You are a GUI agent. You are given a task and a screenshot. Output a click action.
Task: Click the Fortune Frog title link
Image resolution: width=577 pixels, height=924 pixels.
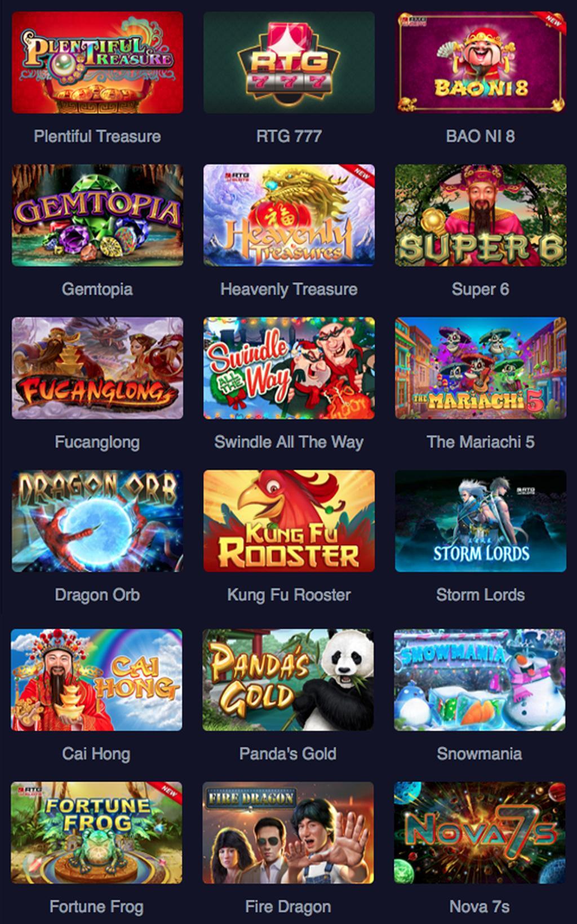click(x=96, y=907)
